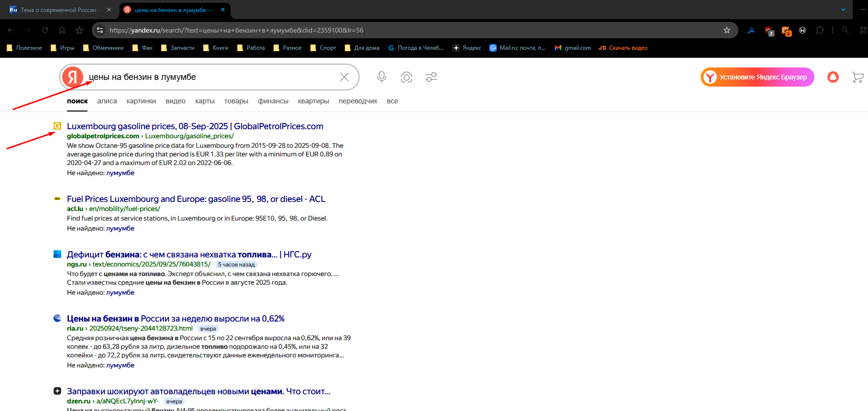This screenshot has height=411, width=868.
Task: Switch to the картинки search tab
Action: tap(141, 101)
